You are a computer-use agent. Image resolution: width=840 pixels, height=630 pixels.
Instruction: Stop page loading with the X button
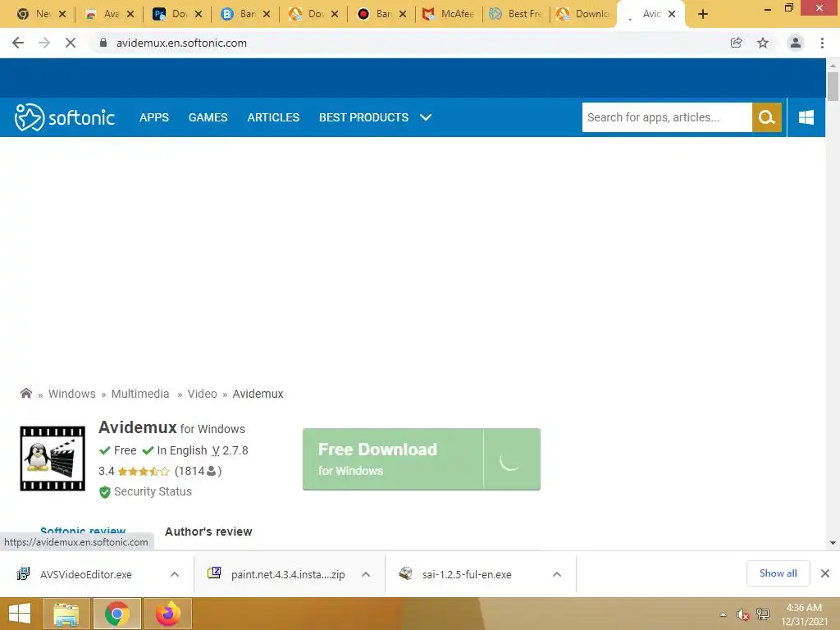click(x=71, y=43)
